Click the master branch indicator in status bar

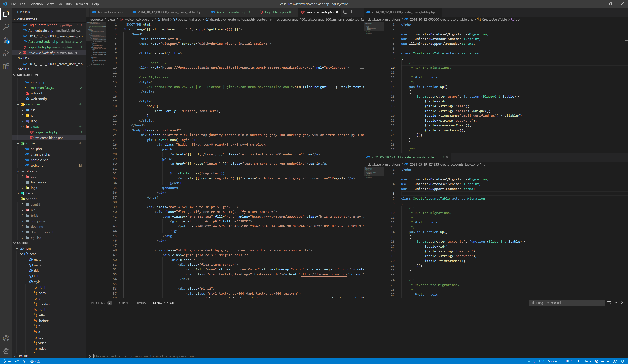11,361
